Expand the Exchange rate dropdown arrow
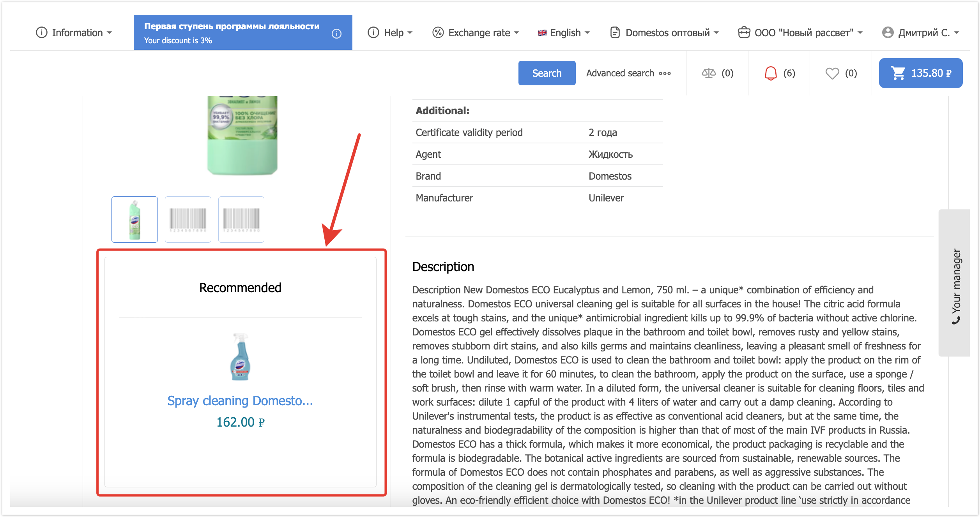Viewport: 980px width, 517px height. tap(517, 33)
